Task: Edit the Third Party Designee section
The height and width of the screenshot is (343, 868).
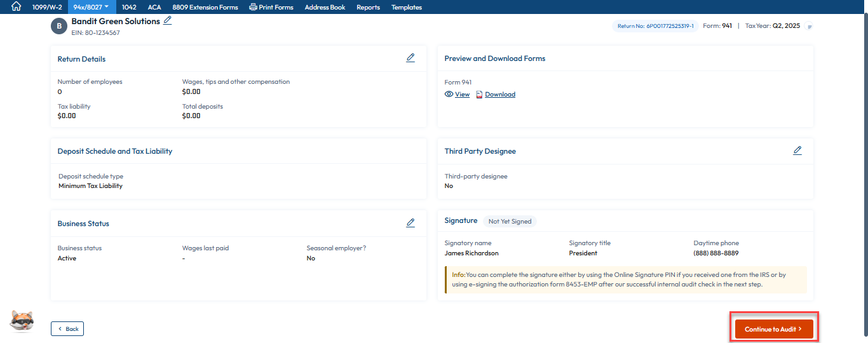Action: click(797, 151)
